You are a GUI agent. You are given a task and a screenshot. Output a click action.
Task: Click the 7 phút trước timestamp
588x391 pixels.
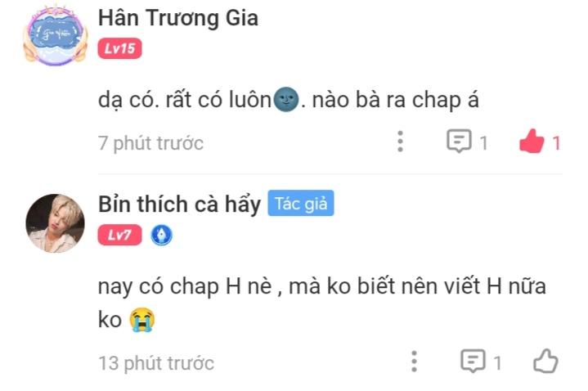click(150, 143)
